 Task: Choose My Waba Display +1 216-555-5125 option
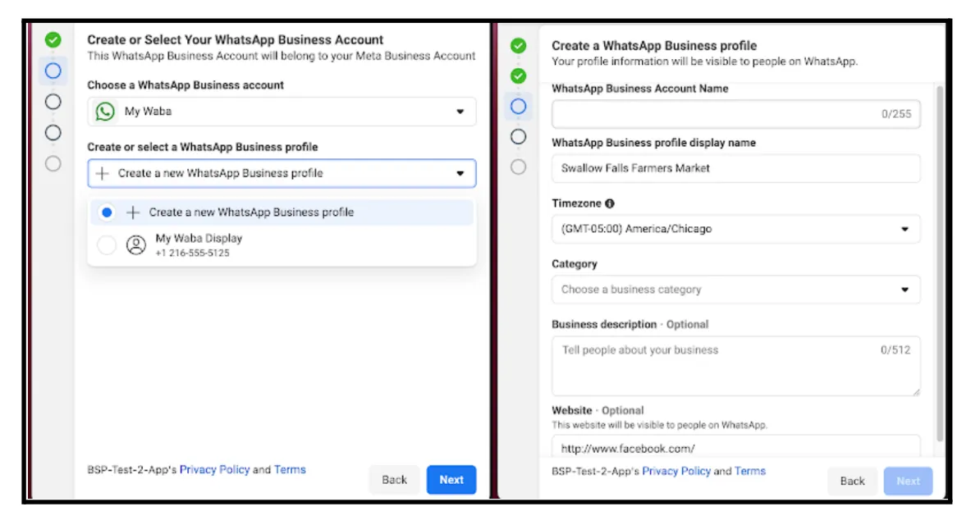coord(282,245)
